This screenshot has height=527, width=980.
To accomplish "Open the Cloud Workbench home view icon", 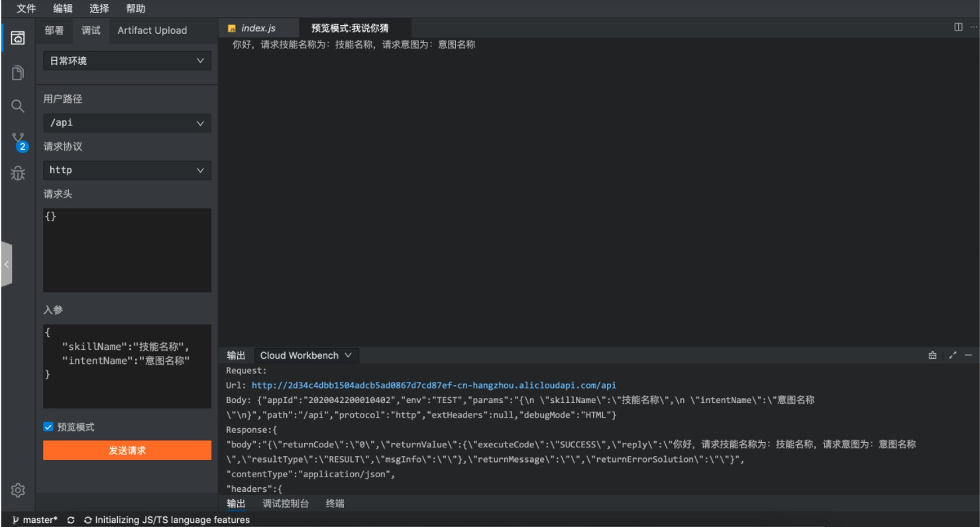I will pos(18,36).
